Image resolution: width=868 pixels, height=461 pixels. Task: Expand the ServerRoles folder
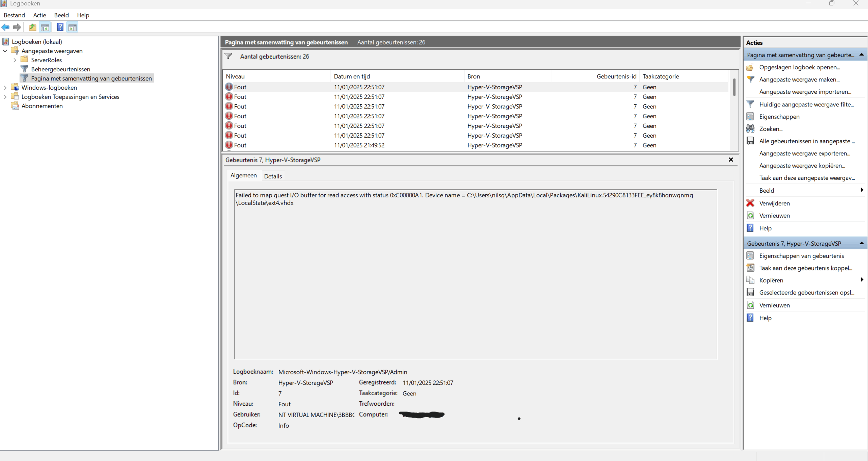[x=14, y=60]
